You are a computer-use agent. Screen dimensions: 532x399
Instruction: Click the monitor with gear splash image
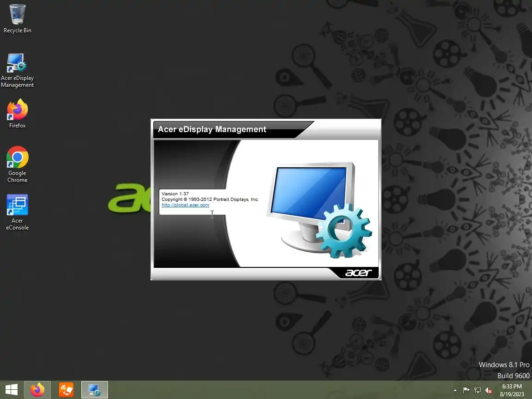(x=319, y=211)
